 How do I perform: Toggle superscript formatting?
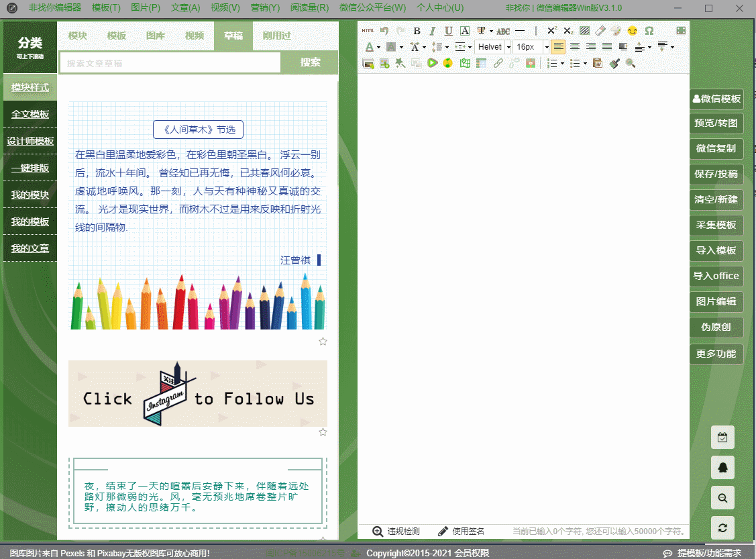(552, 31)
